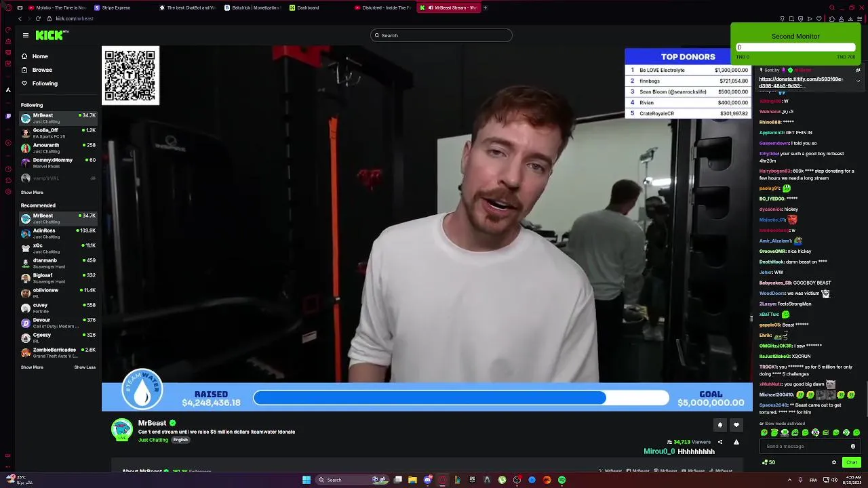
Task: Click the Home icon in the sidebar
Action: [24, 56]
